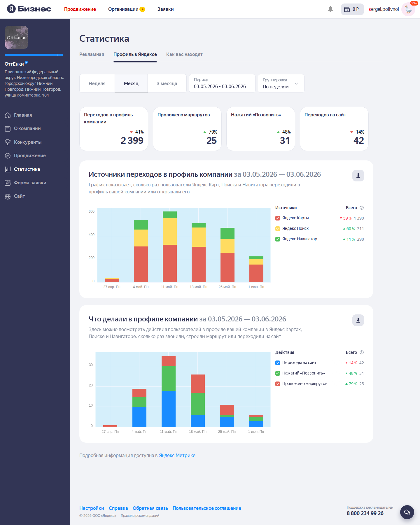
Task: Open wallet balance showing 0 ₽
Action: point(352,9)
